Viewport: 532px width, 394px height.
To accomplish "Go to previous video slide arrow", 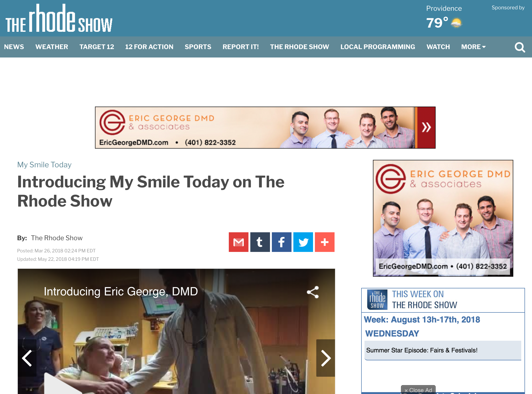I will (27, 358).
